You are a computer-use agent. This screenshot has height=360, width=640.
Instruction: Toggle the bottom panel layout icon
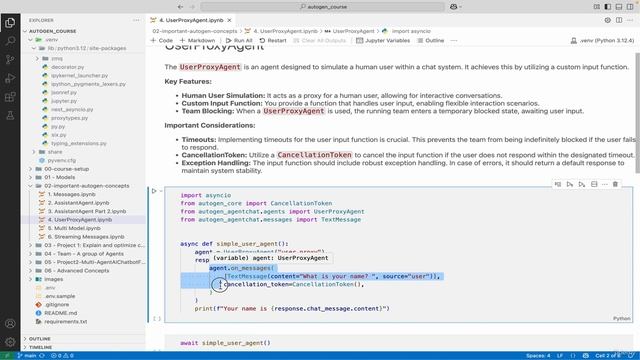[x=619, y=7]
